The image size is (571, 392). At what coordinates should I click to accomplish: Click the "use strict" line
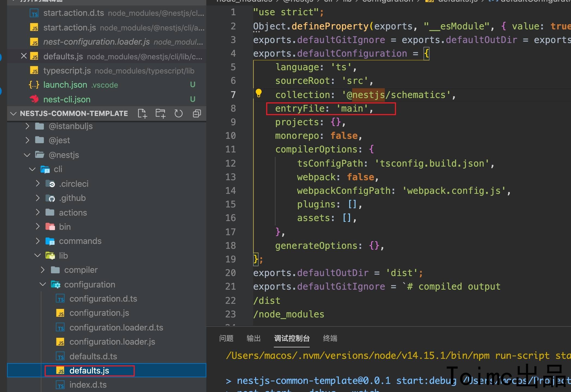click(x=288, y=12)
